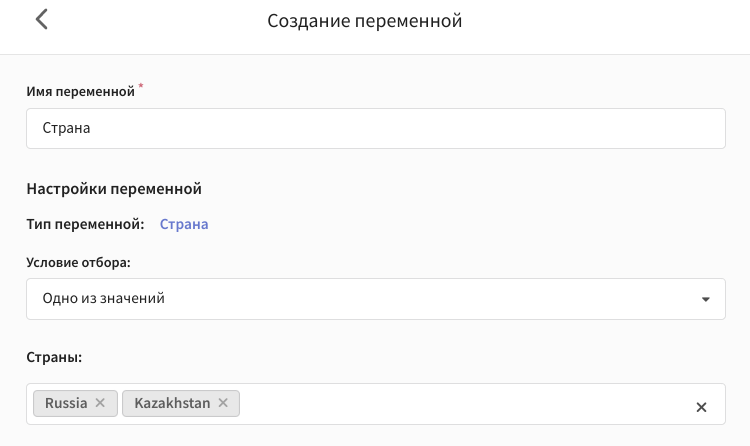The width and height of the screenshot is (750, 446).
Task: Click the Имя переменной field label
Action: point(80,91)
